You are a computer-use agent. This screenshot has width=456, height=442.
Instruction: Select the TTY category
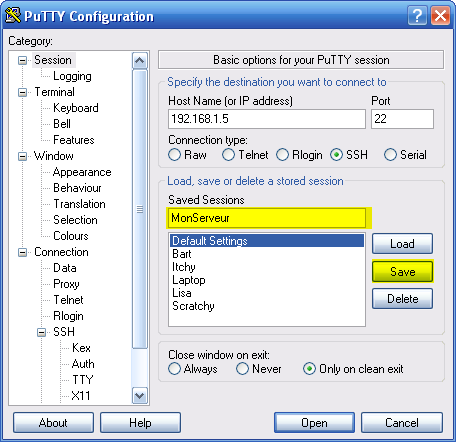[x=83, y=380]
